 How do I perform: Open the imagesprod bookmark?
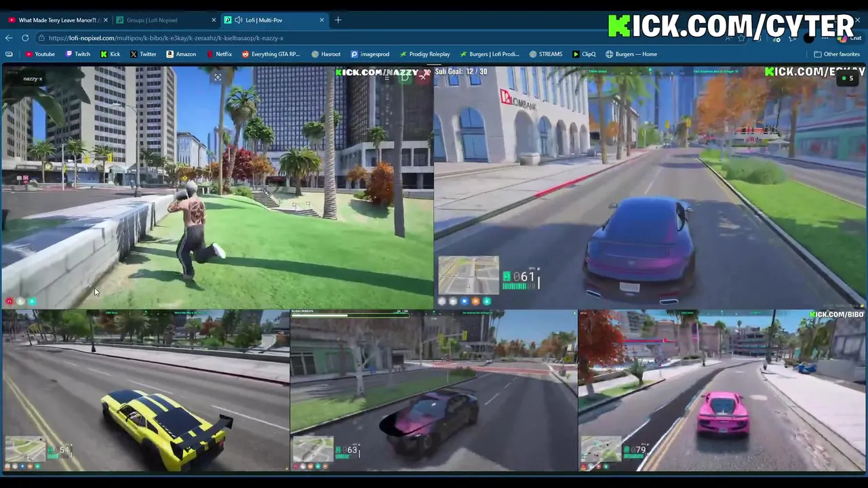coord(370,54)
